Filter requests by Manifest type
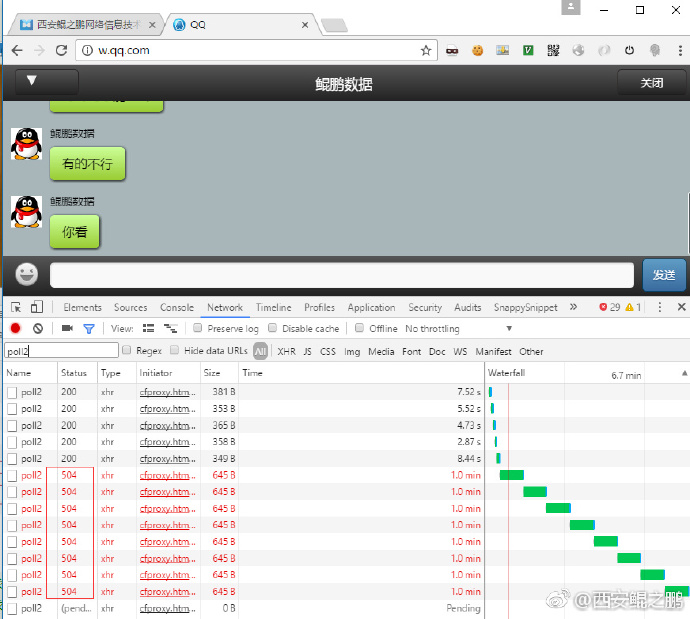The width and height of the screenshot is (690, 619). (x=493, y=352)
